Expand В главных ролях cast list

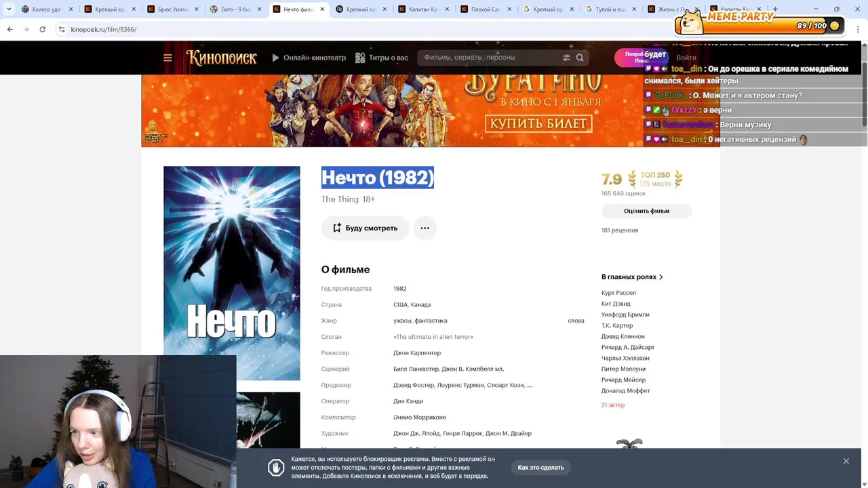pyautogui.click(x=632, y=277)
